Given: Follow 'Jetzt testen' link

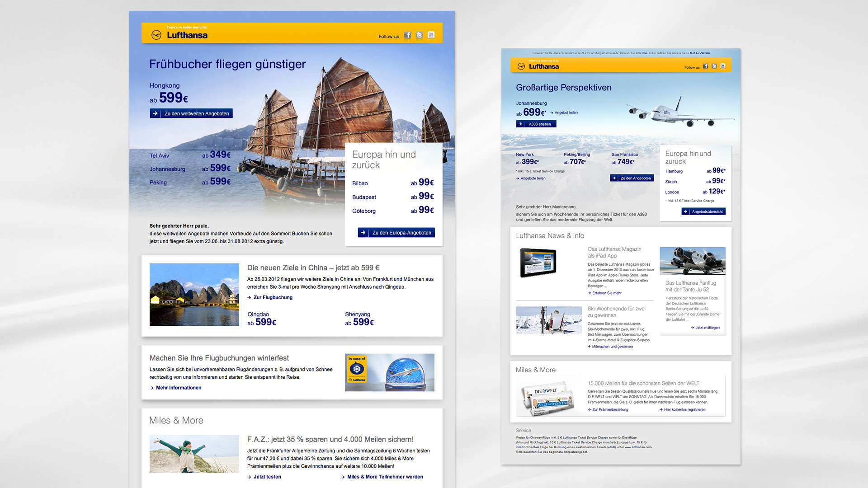Looking at the screenshot, I should pos(264,477).
